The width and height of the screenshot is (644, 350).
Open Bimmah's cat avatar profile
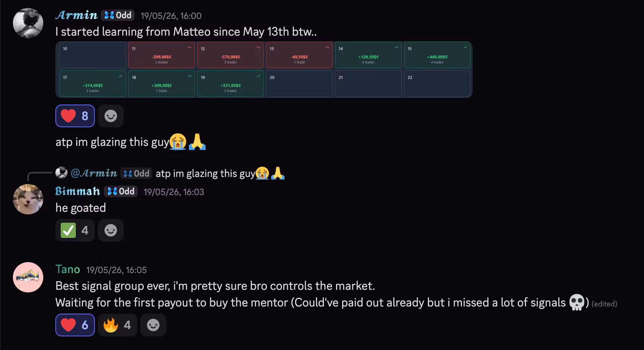coord(28,199)
